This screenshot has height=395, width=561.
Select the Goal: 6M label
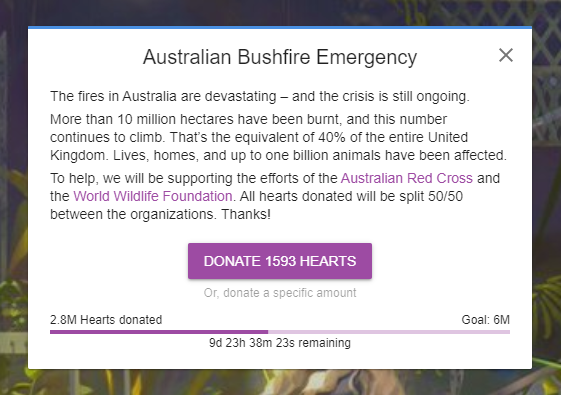[486, 320]
